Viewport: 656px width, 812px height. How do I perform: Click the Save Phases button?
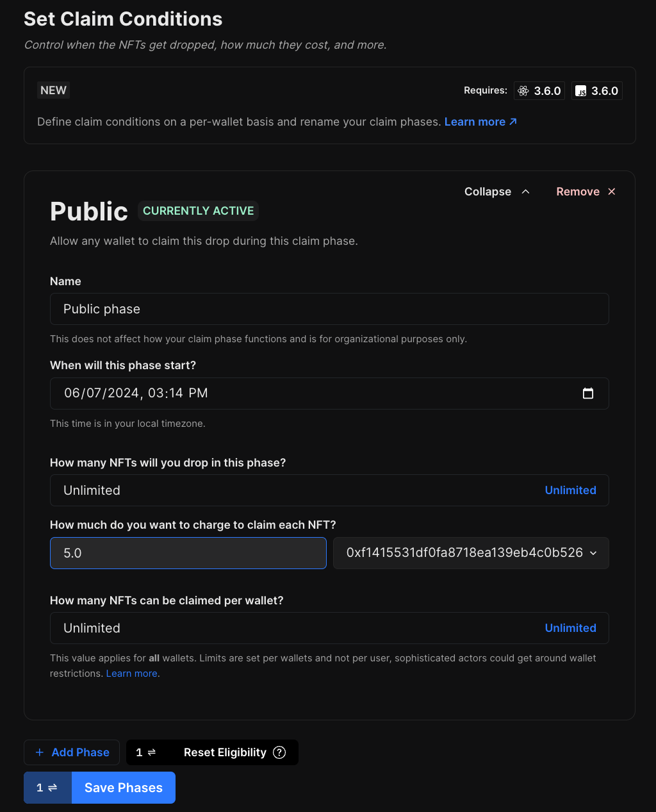(124, 788)
